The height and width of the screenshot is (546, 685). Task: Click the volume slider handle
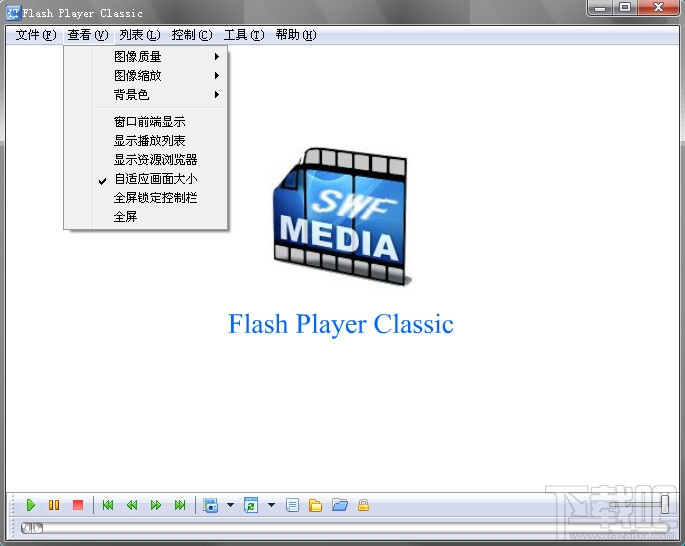coord(665,505)
